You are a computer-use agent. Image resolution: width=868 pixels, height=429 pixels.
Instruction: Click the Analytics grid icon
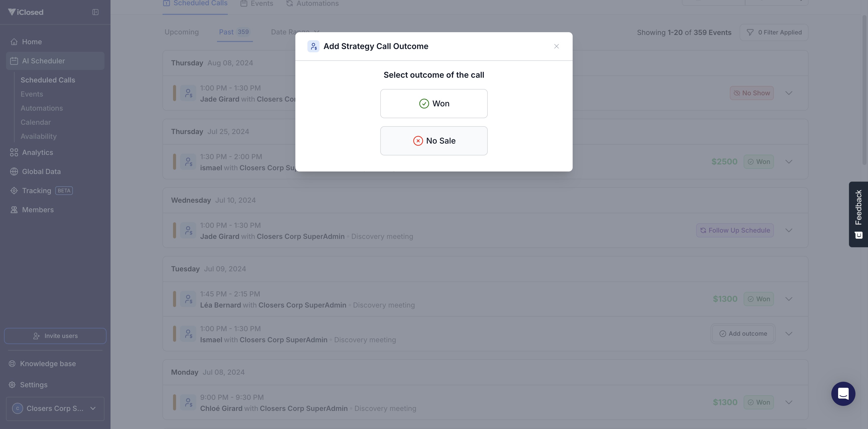coord(14,152)
